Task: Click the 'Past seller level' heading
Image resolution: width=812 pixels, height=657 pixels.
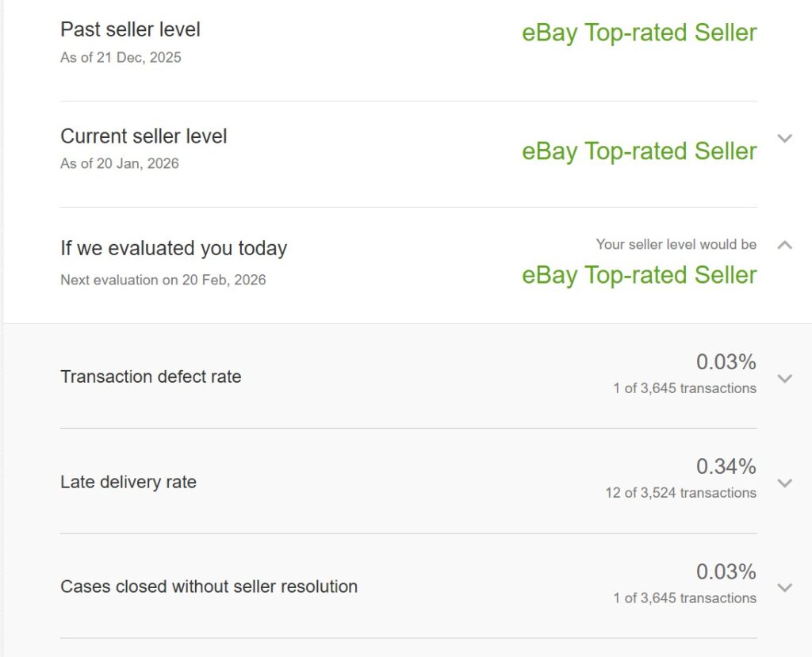Action: click(130, 30)
